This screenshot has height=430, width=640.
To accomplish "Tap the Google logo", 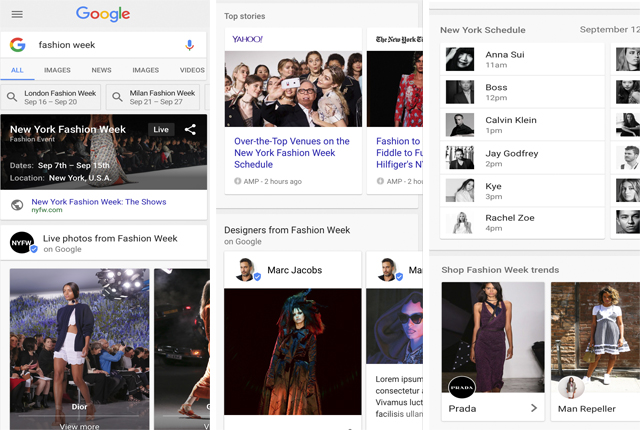I will tap(103, 14).
